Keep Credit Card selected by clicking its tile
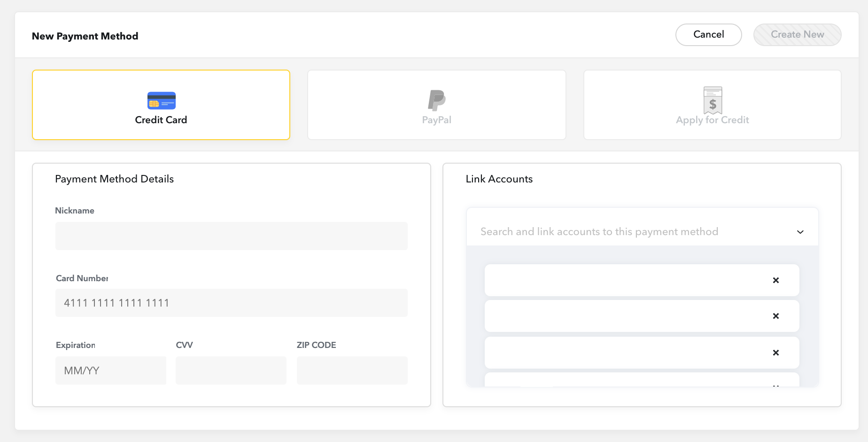This screenshot has height=442, width=868. 161,104
